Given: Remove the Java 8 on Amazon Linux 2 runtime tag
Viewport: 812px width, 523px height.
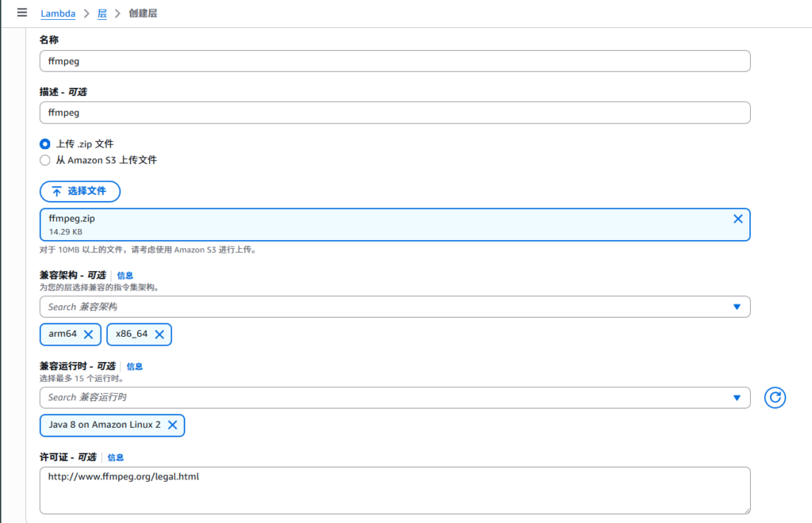Looking at the screenshot, I should (x=172, y=425).
